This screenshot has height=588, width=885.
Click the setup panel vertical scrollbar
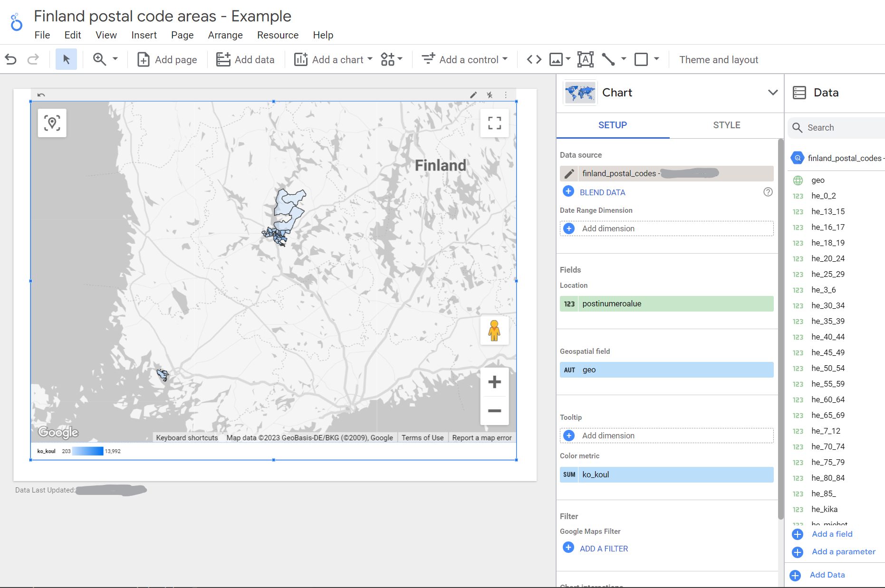(x=780, y=329)
